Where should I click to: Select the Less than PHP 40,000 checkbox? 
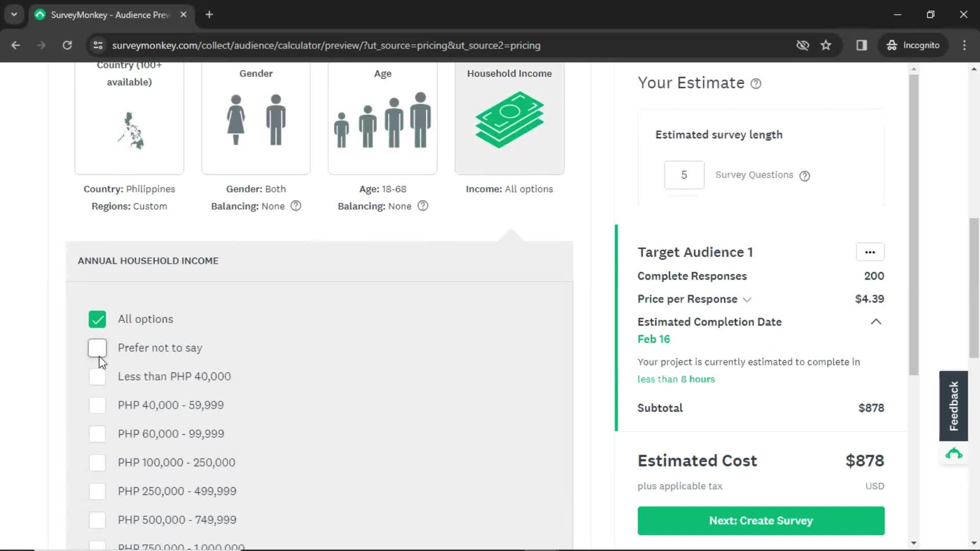(96, 376)
